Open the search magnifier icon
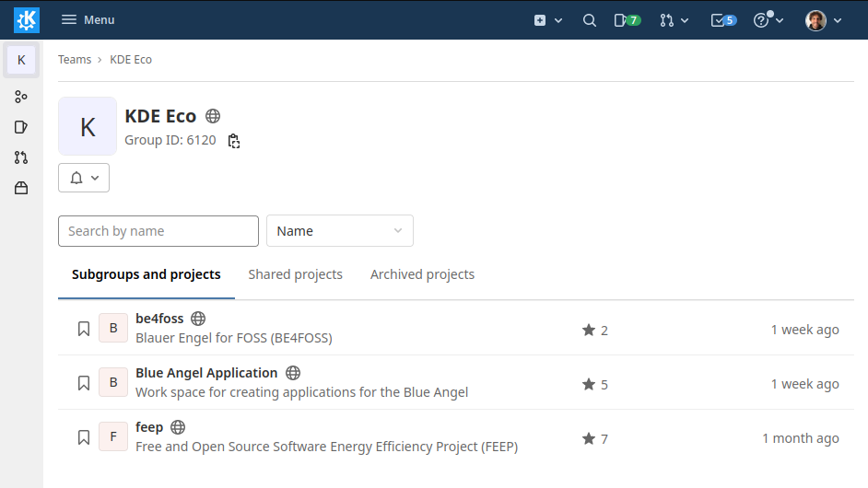868x488 pixels. [590, 20]
